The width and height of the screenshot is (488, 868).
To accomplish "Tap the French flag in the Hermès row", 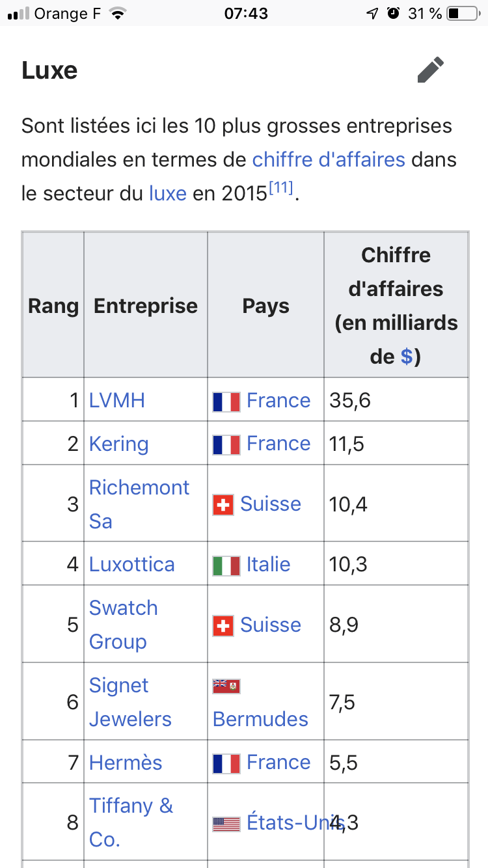I will pos(226,763).
